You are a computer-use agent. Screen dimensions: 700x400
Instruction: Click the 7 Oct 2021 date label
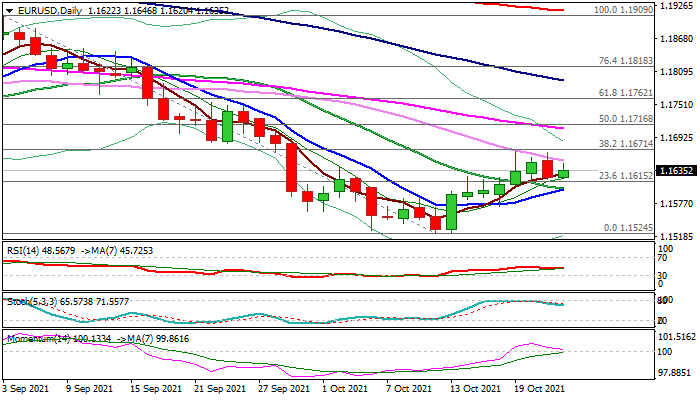pyautogui.click(x=410, y=389)
